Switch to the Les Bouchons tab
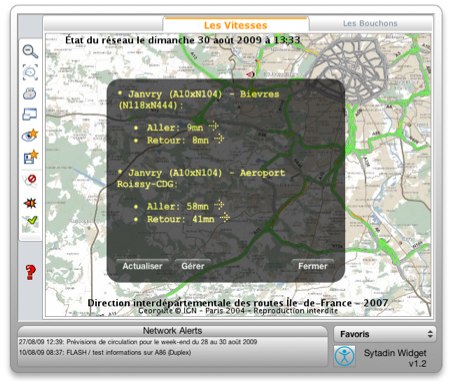The height and width of the screenshot is (385, 451). [x=370, y=23]
